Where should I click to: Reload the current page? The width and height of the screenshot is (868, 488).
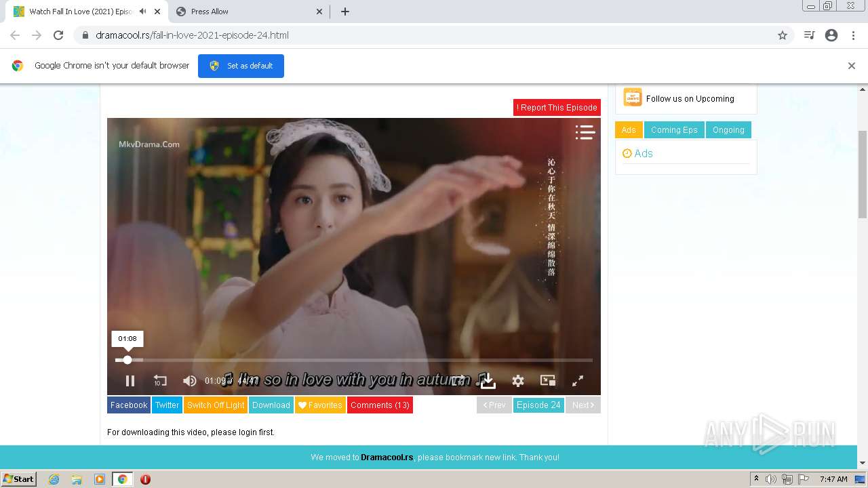coord(58,35)
